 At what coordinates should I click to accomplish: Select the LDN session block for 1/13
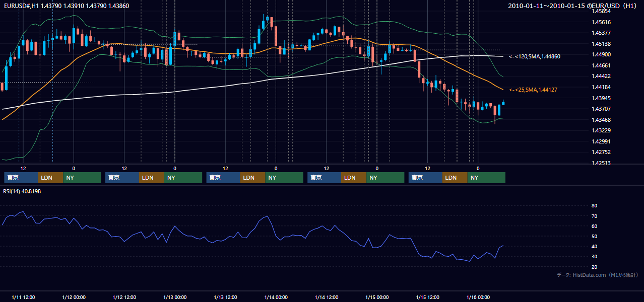click(253, 178)
